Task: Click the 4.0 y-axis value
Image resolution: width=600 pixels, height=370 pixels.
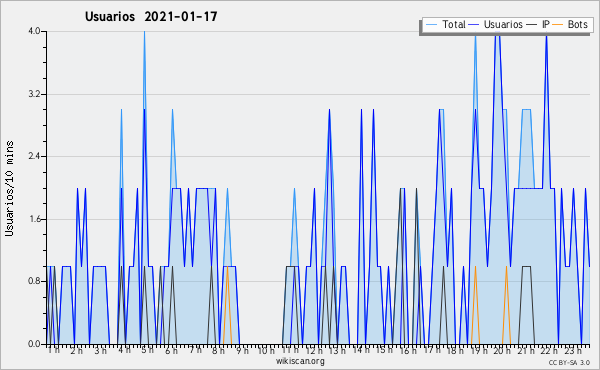Action: tap(34, 31)
